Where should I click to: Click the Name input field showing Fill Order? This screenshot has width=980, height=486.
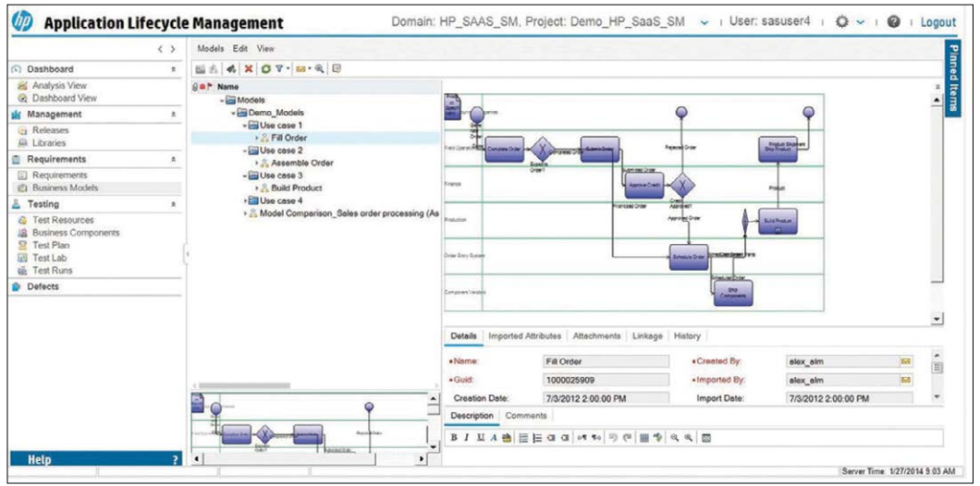tap(603, 361)
